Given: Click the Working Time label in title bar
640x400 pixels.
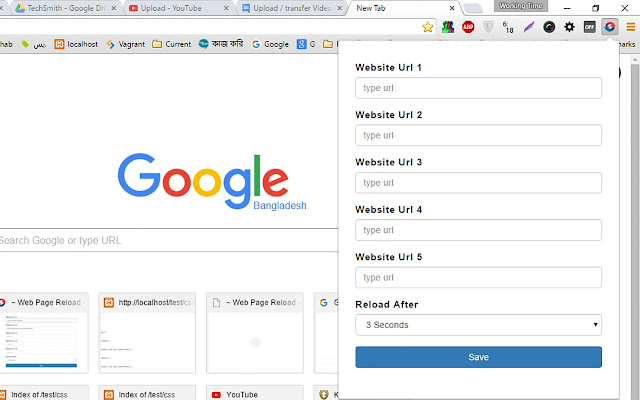Looking at the screenshot, I should tap(521, 6).
